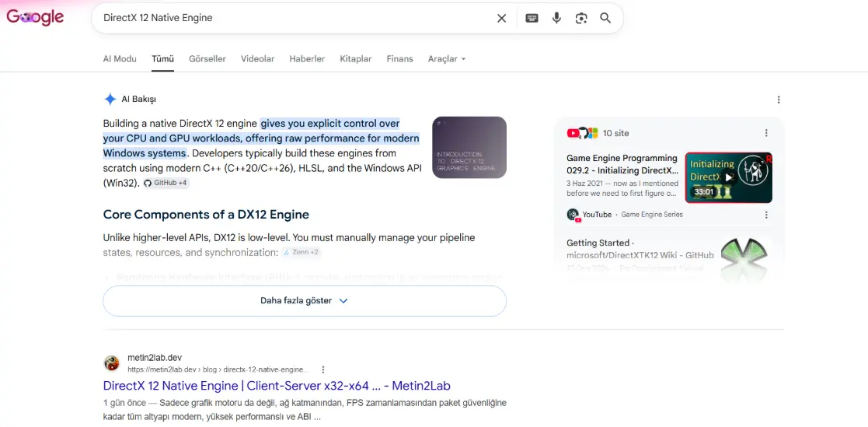
Task: Open the 10 site panel options menu
Action: 767,133
